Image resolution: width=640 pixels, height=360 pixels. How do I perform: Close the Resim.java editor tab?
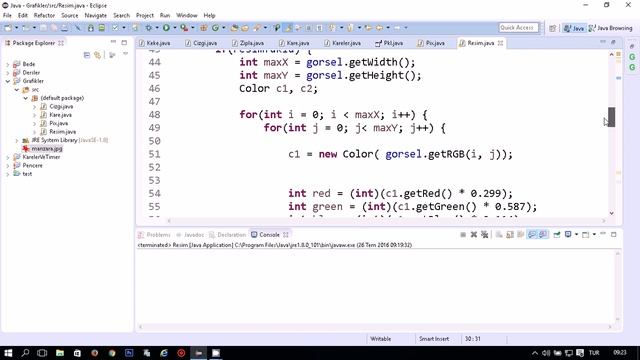tap(500, 43)
